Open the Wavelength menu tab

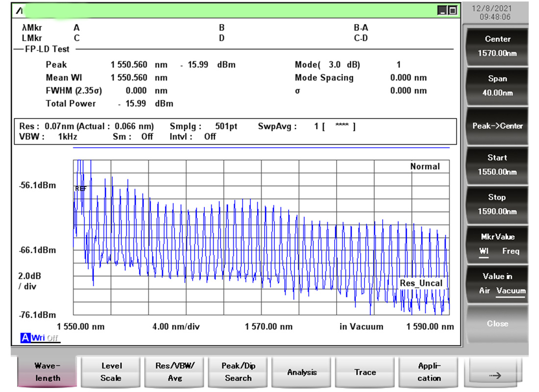point(48,372)
